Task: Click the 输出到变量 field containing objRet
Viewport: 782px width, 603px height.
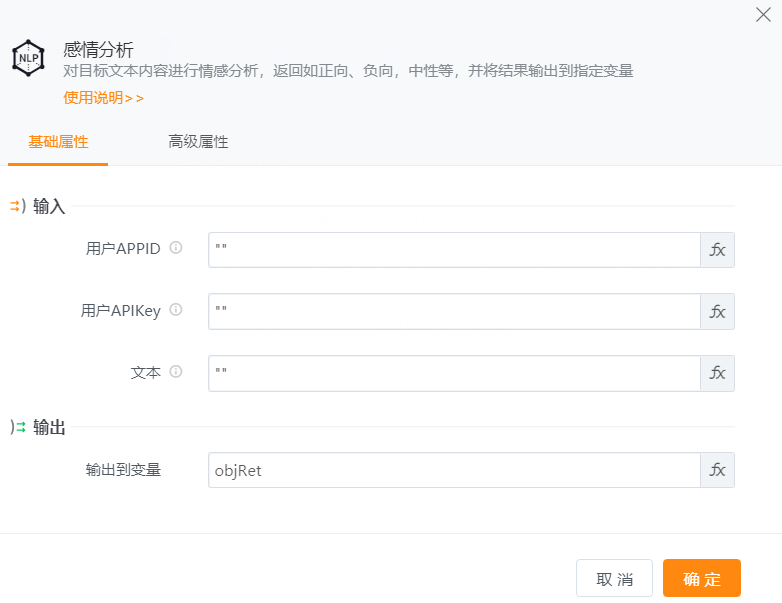Action: coord(454,470)
